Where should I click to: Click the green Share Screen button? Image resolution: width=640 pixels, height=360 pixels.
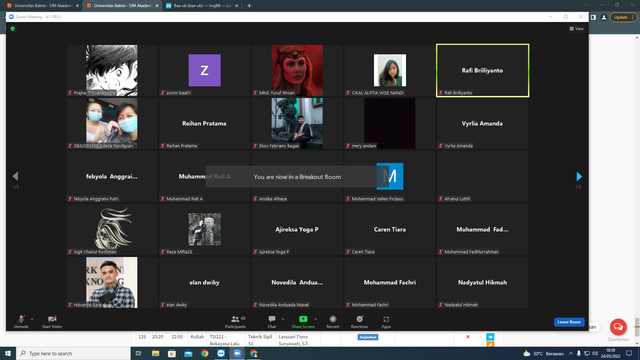pos(303,322)
